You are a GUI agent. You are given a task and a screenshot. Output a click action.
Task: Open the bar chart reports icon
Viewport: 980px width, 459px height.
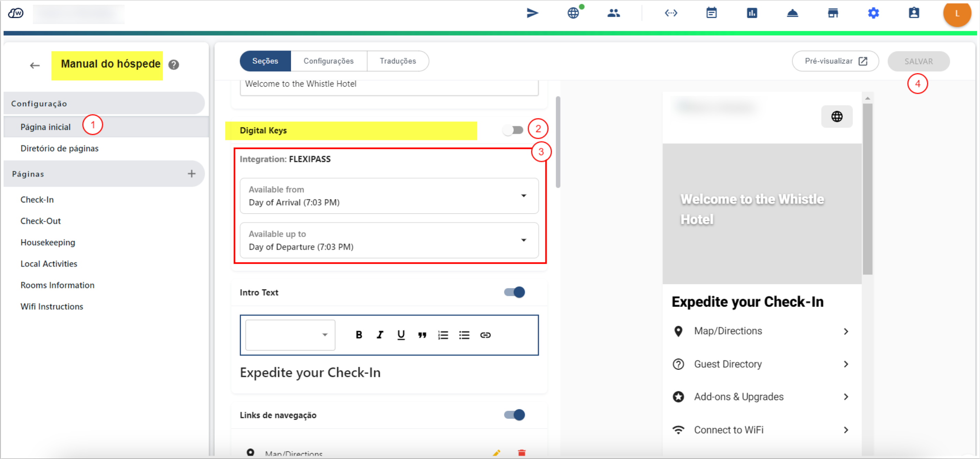pos(752,13)
